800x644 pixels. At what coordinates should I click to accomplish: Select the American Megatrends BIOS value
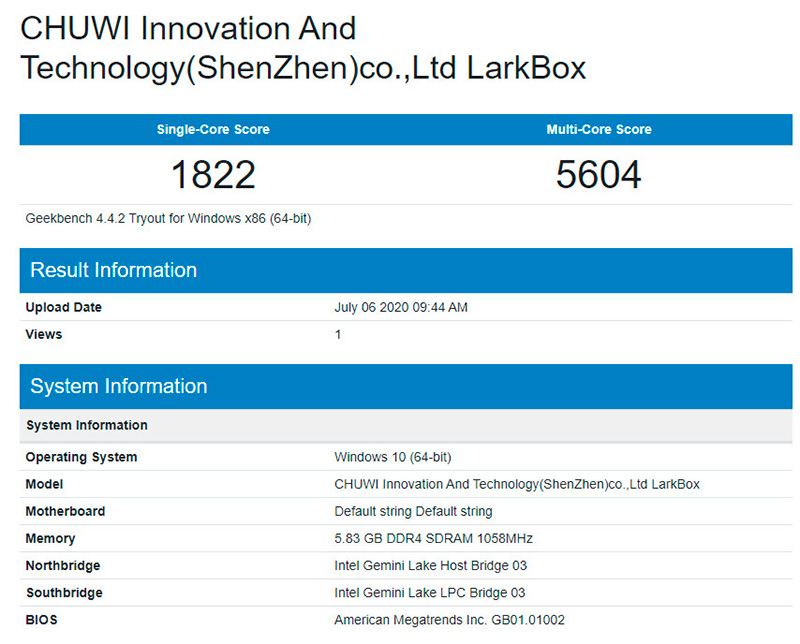tap(449, 619)
